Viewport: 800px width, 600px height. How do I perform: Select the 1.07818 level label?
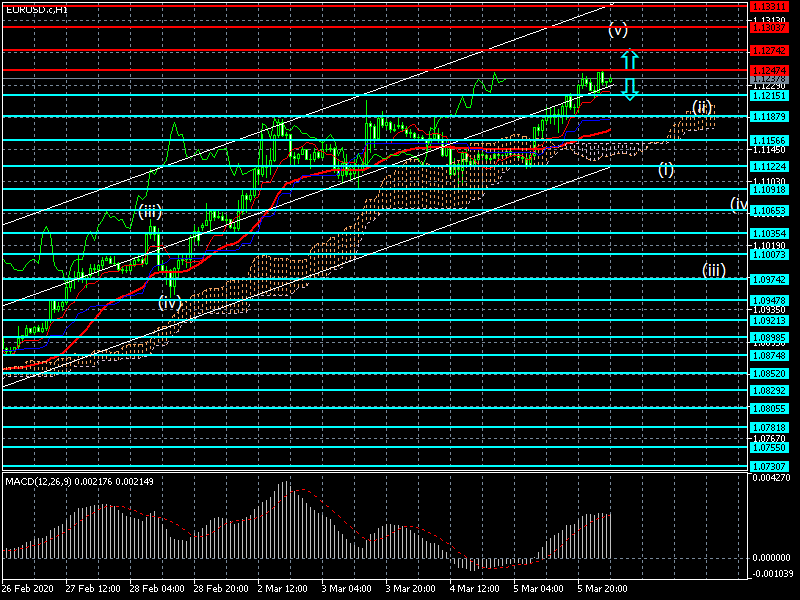click(768, 428)
